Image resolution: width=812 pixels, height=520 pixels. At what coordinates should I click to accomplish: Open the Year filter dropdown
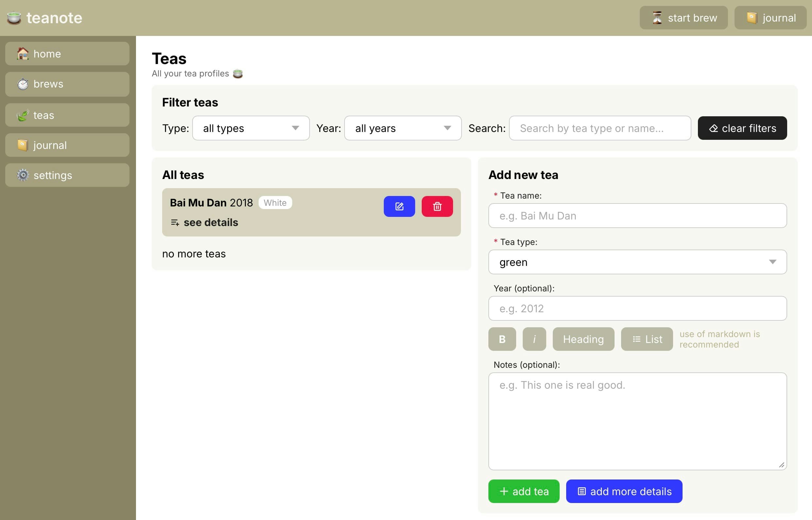[402, 128]
